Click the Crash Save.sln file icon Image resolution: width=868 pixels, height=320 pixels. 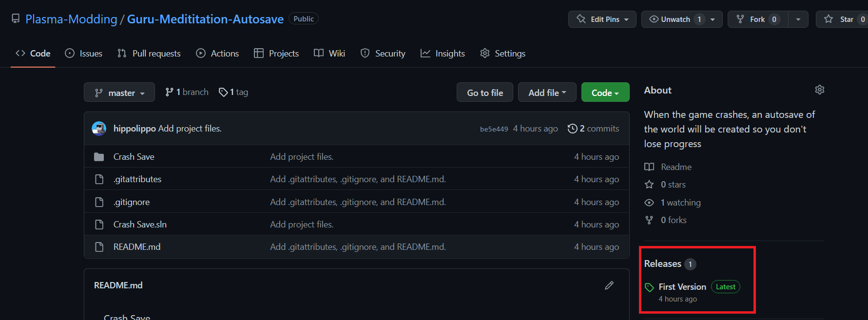99,225
